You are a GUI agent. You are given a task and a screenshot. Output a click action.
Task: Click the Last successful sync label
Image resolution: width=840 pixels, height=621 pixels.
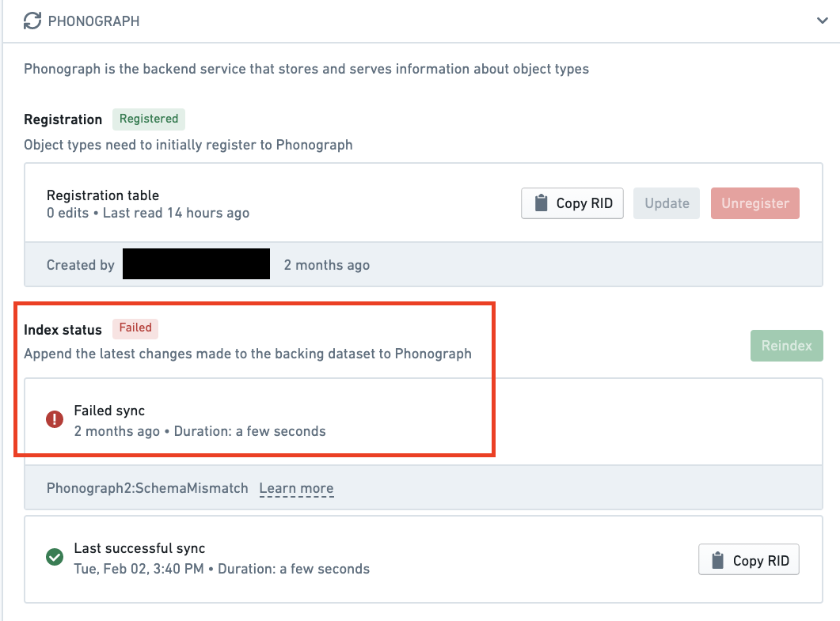[140, 548]
